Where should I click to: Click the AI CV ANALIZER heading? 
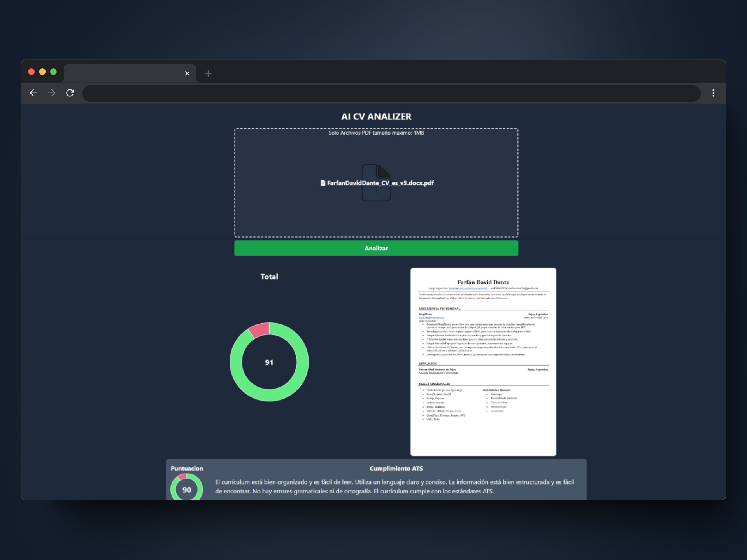click(376, 116)
